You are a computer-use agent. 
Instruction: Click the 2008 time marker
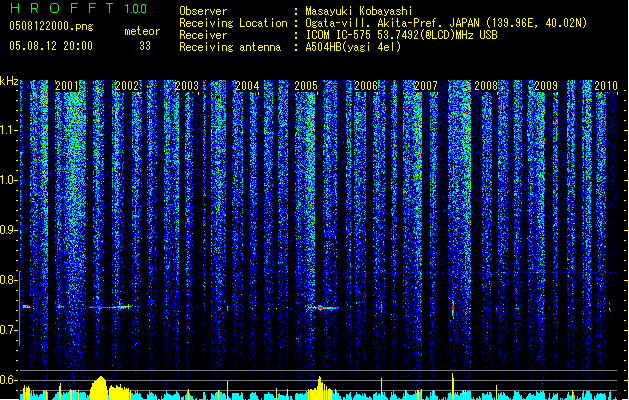click(x=486, y=86)
